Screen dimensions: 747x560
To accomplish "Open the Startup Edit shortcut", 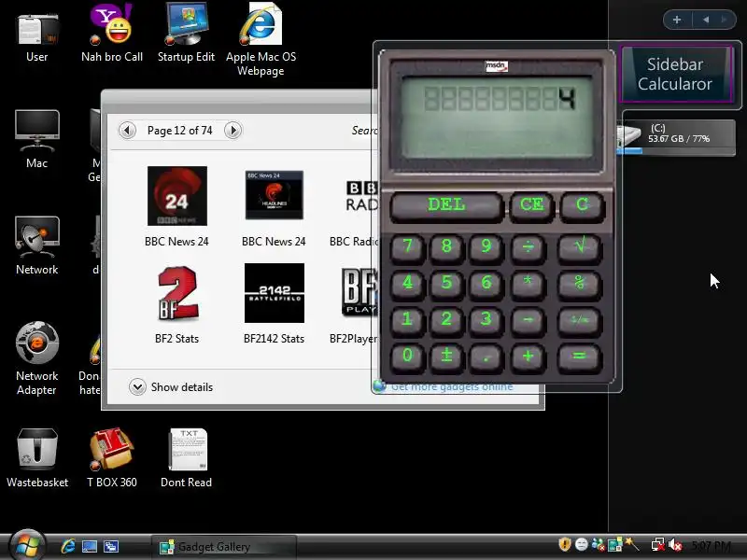I will coord(186,35).
